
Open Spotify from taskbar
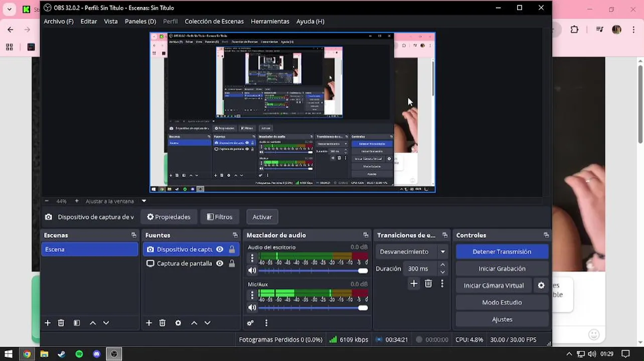tap(79, 354)
